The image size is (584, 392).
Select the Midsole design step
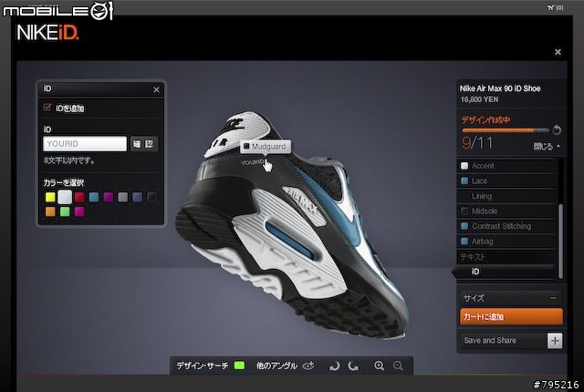[x=506, y=211]
